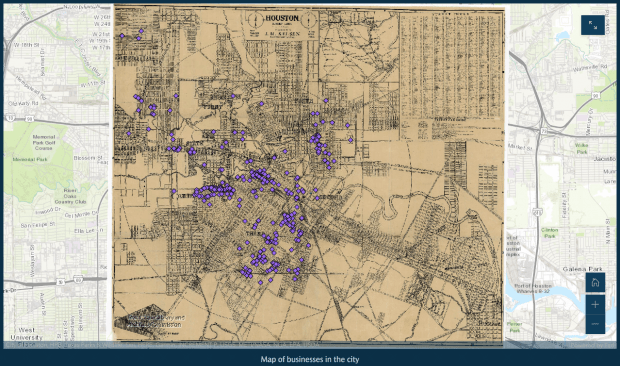Zoom in using the plus button
The height and width of the screenshot is (366, 620).
click(x=595, y=304)
